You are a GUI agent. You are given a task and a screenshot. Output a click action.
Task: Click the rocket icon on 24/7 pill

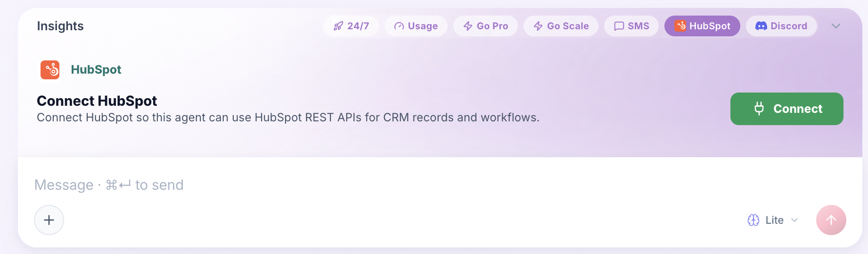tap(338, 26)
